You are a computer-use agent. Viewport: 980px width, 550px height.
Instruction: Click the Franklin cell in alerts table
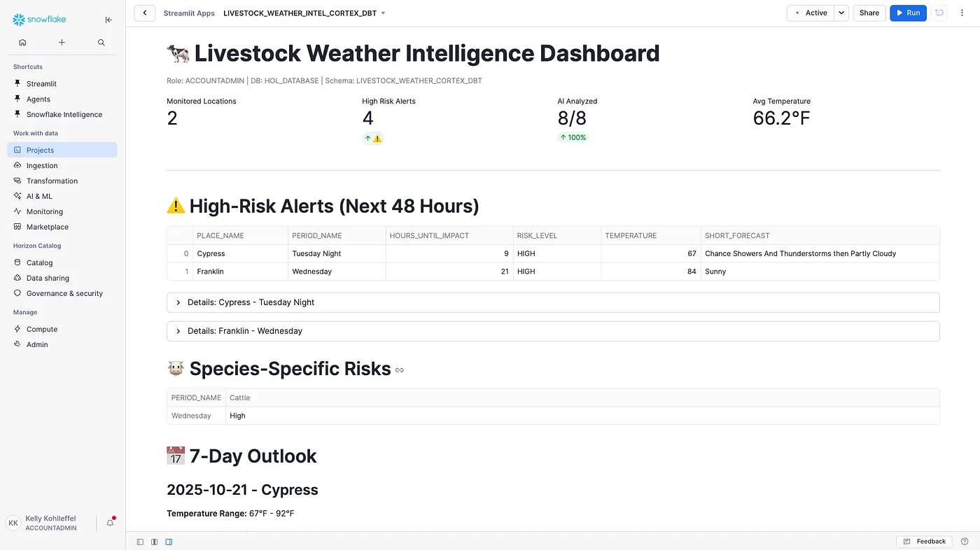coord(240,272)
